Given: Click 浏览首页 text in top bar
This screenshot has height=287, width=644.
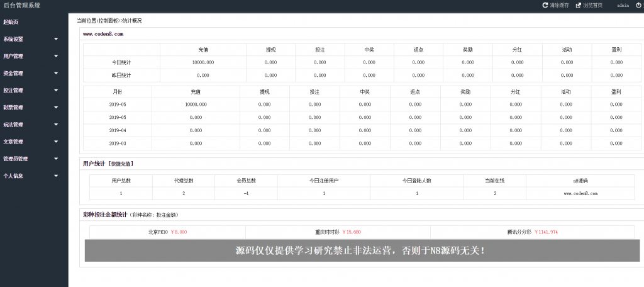Looking at the screenshot, I should tap(592, 5).
